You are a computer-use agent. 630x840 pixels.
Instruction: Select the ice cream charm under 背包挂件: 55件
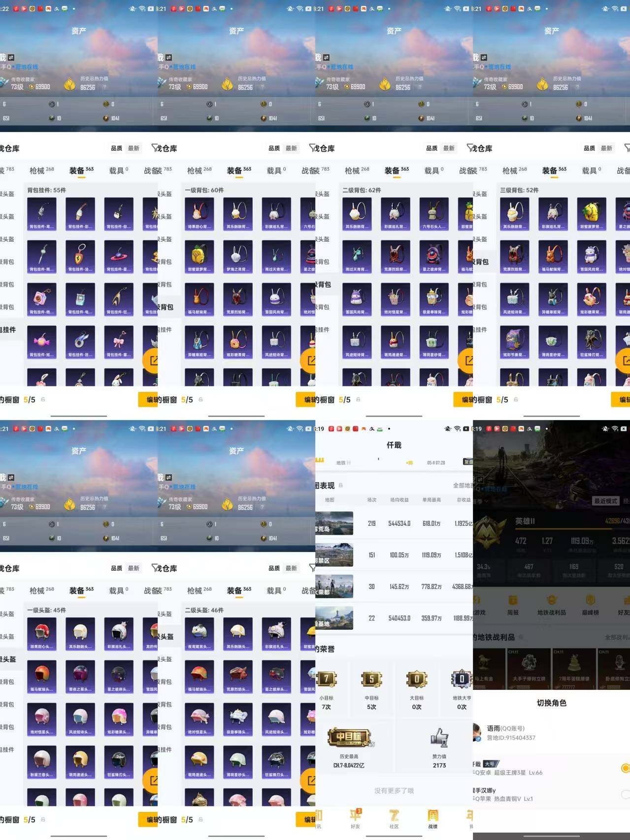click(80, 214)
